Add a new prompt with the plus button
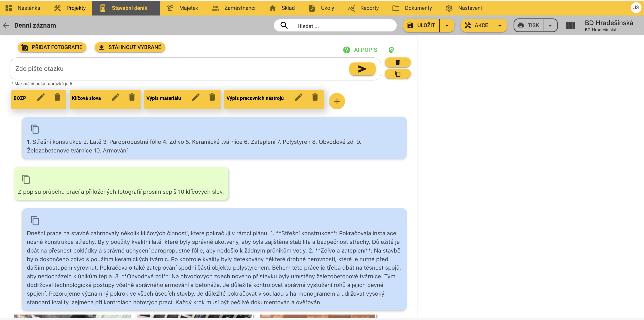This screenshot has width=644, height=320. coord(337,101)
